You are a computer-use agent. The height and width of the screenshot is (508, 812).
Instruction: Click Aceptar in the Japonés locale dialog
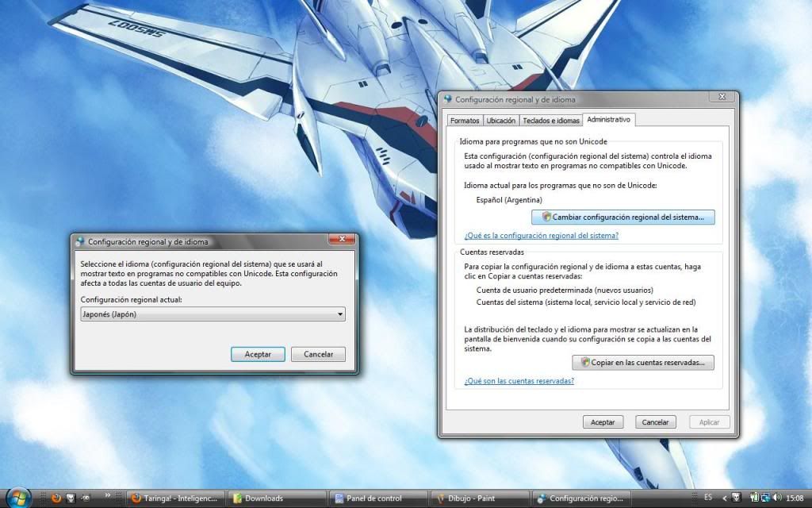pos(258,354)
